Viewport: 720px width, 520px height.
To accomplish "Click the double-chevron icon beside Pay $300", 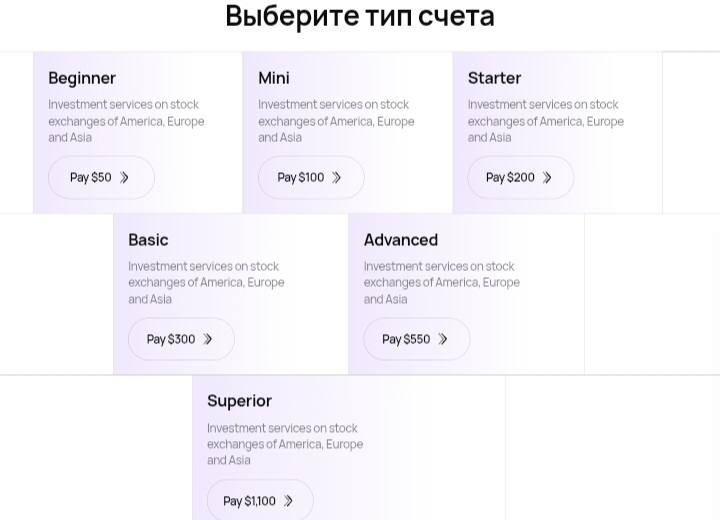I will 208,340.
